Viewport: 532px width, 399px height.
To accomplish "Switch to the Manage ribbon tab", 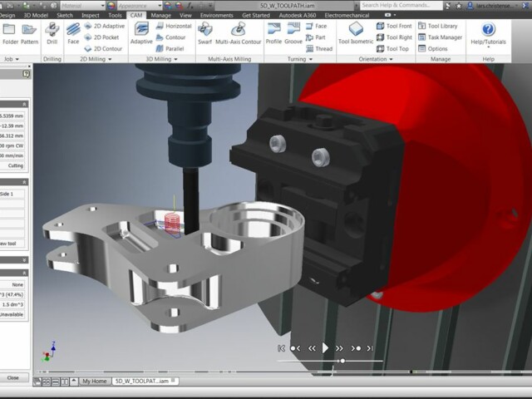I will (160, 15).
